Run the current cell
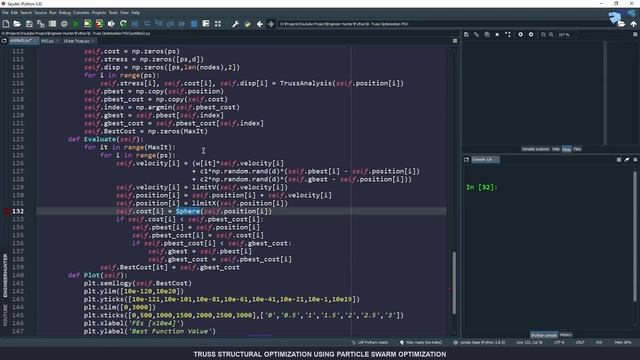Viewport: 640px width, 360px height. click(87, 24)
